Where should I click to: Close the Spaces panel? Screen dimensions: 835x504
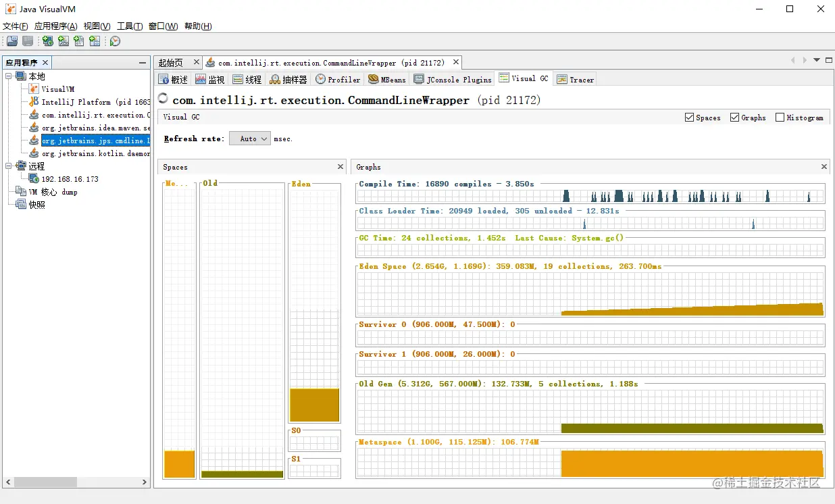tap(340, 167)
